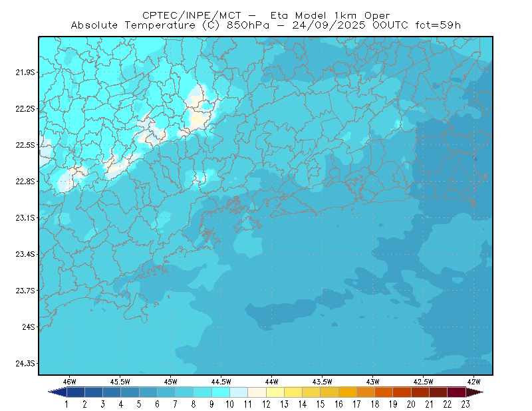Click the medium blue swatch between 5 and 6
This screenshot has width=532, height=411.
click(148, 392)
